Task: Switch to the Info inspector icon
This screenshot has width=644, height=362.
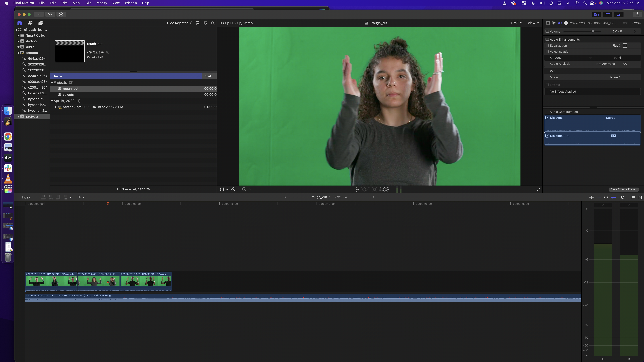Action: 566,23
